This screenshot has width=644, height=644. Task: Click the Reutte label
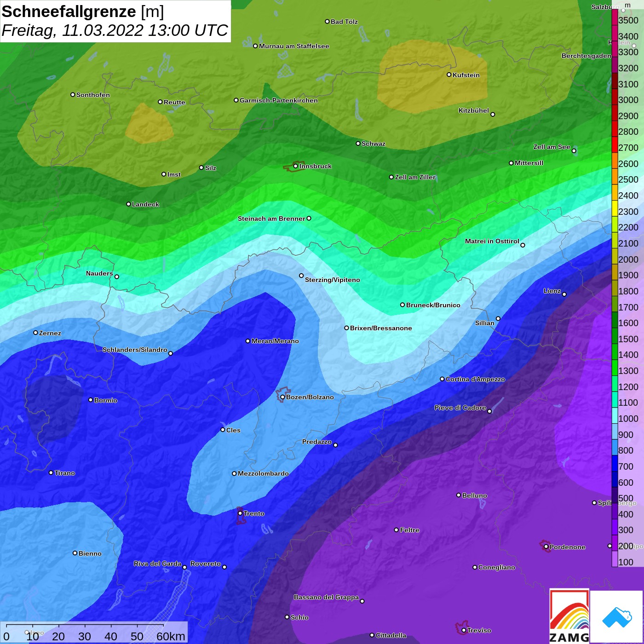pos(174,102)
